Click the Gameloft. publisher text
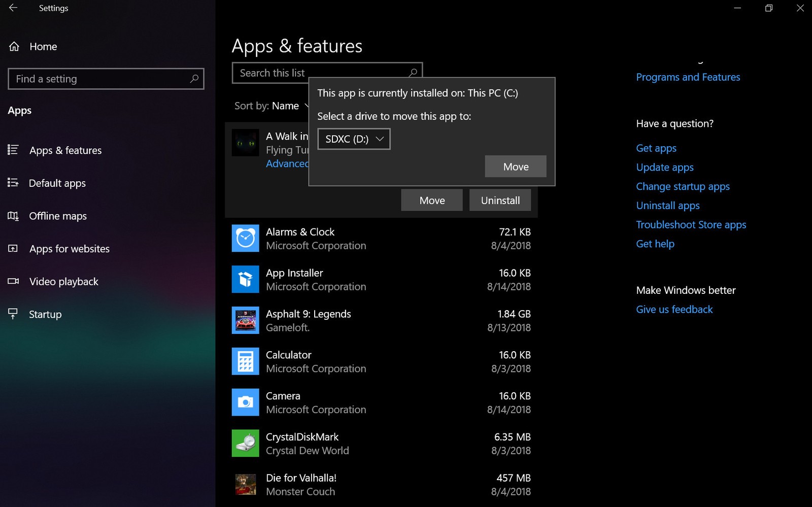 coord(288,328)
